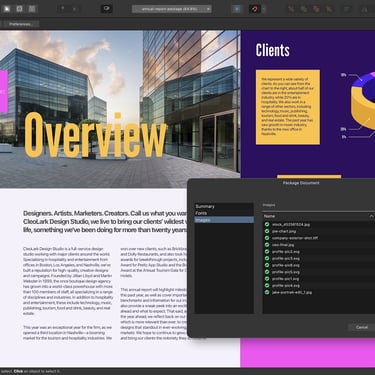375x375 pixels.
Task: Open the annual report document title dropdown
Action: click(x=172, y=9)
